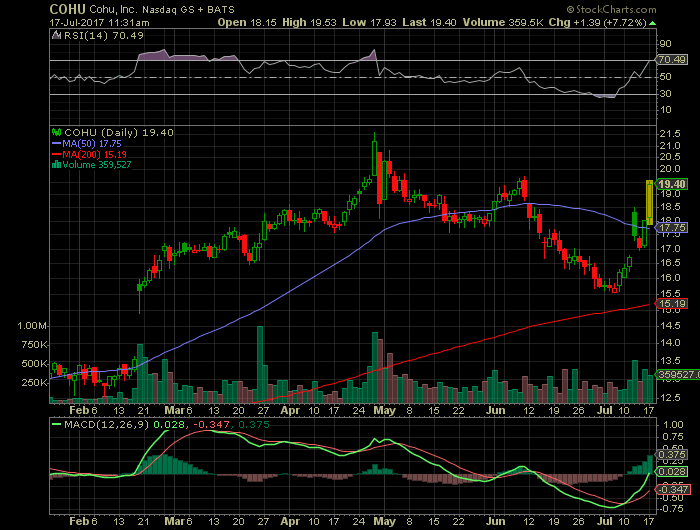Click the 'May' label on the price chart axis
The width and height of the screenshot is (700, 530).
click(x=384, y=410)
